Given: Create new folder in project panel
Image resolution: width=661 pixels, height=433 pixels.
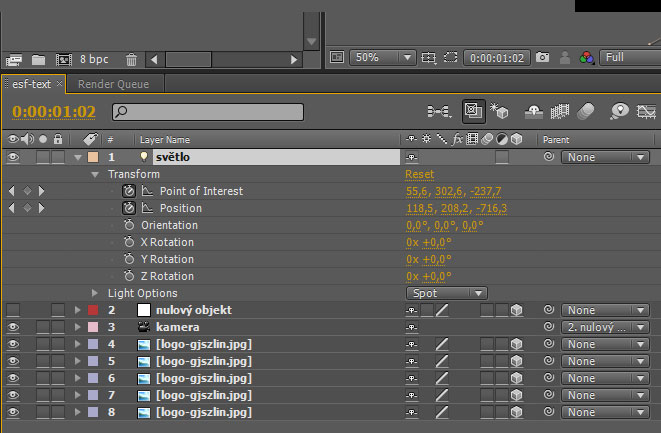Looking at the screenshot, I should [x=38, y=59].
